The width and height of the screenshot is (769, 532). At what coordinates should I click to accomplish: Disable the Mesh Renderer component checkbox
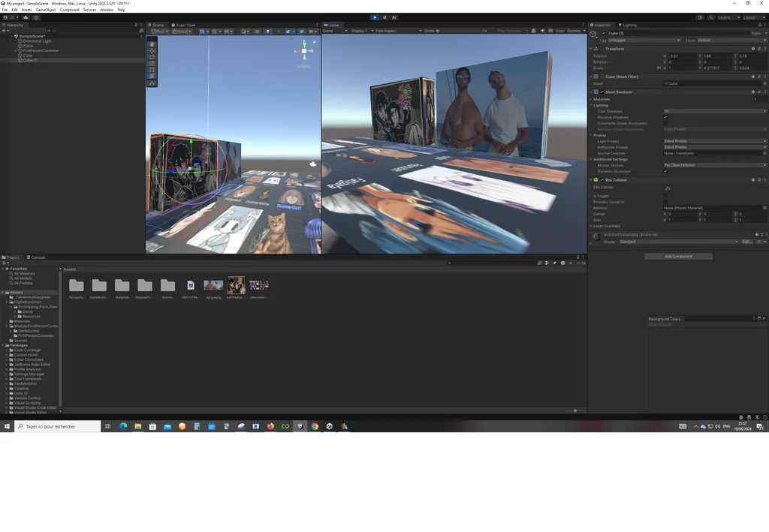point(602,92)
